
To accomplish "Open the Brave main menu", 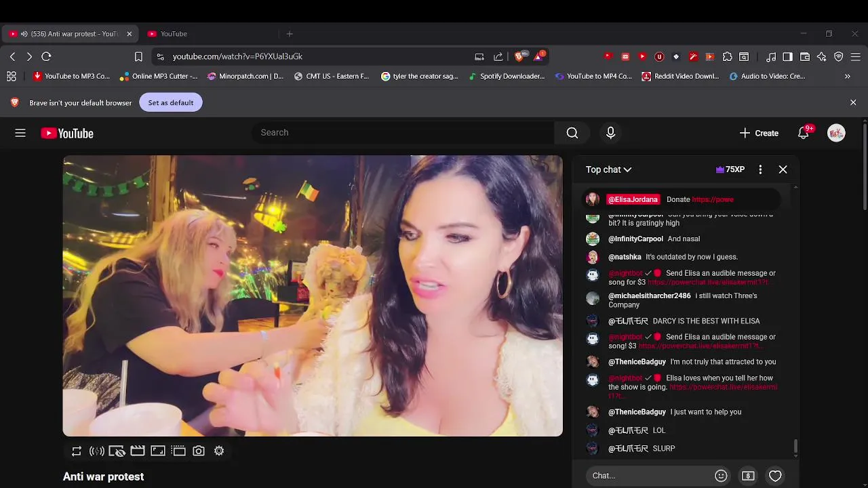I will pyautogui.click(x=856, y=56).
